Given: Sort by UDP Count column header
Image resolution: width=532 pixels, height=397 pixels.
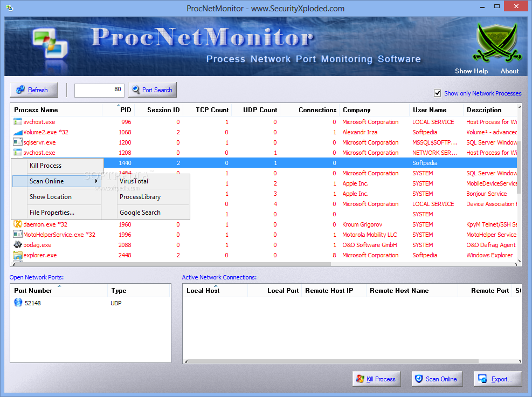Looking at the screenshot, I should pos(256,109).
